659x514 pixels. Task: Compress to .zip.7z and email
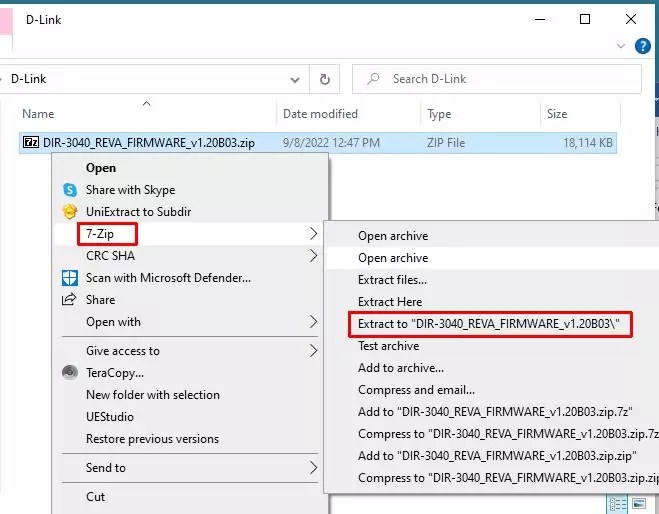click(509, 434)
